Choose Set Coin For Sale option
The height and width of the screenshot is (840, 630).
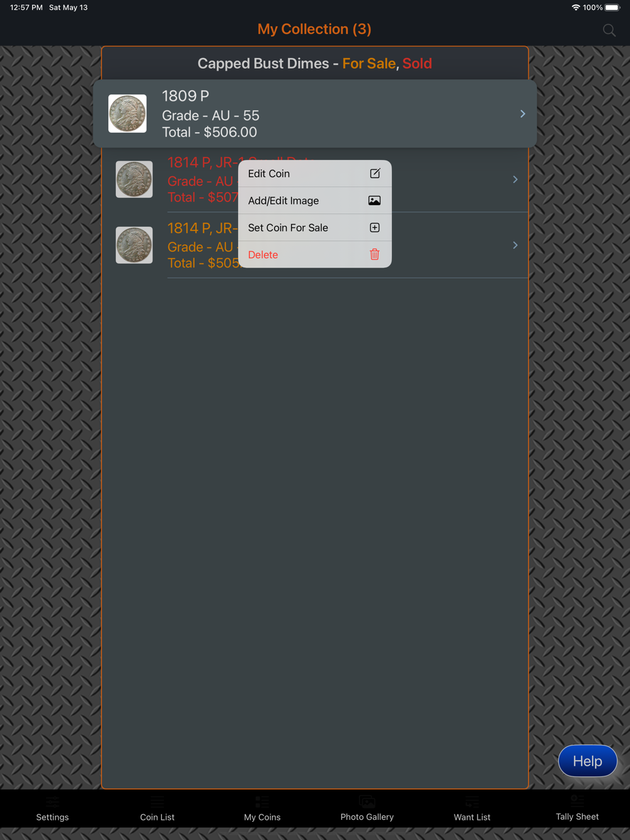pos(315,227)
